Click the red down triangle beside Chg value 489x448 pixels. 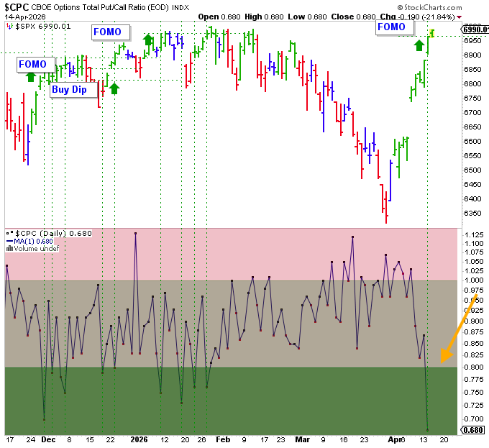459,17
